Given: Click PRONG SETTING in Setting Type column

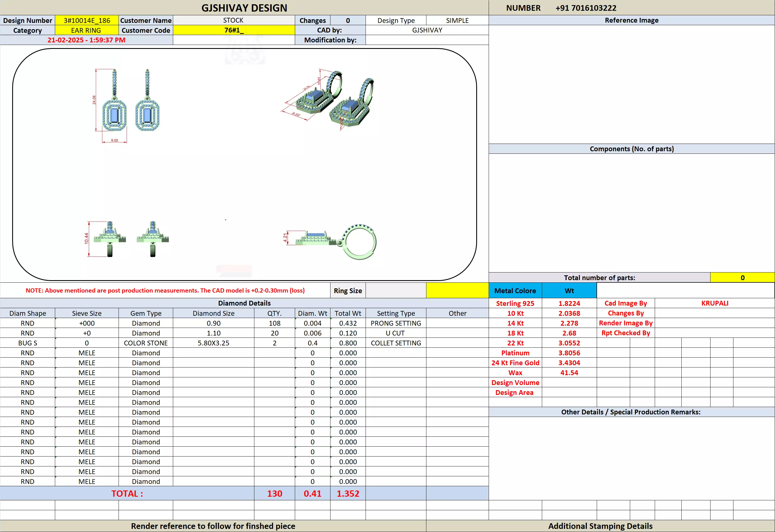Looking at the screenshot, I should pos(396,323).
